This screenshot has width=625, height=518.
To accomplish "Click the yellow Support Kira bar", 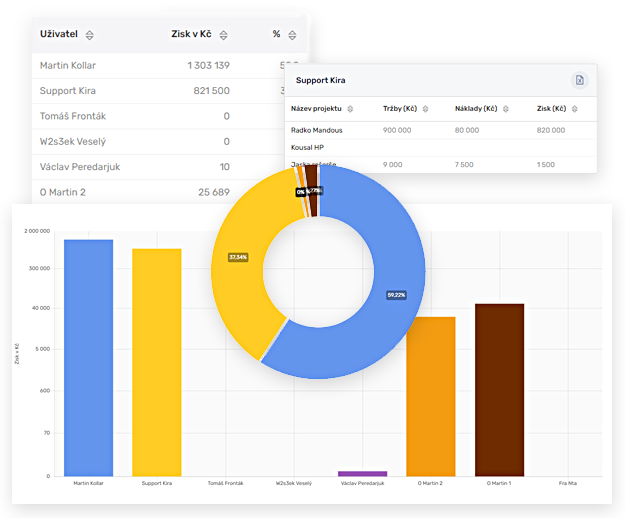I will (x=157, y=362).
